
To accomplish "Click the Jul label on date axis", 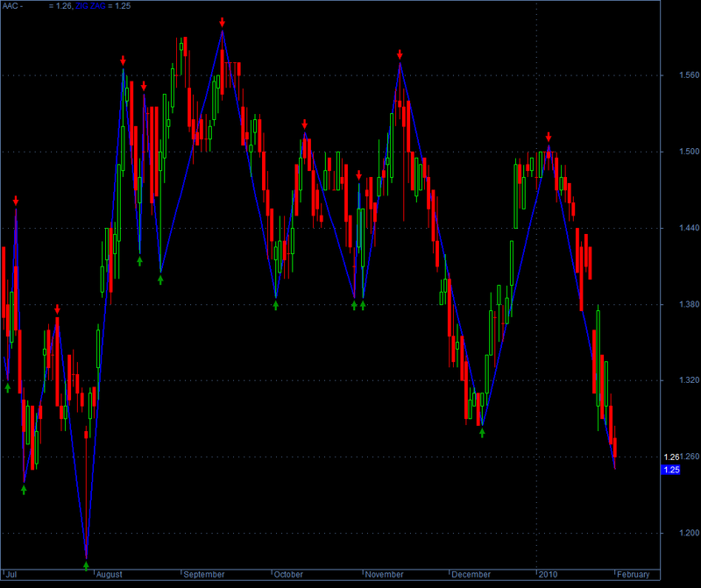I will [x=11, y=575].
